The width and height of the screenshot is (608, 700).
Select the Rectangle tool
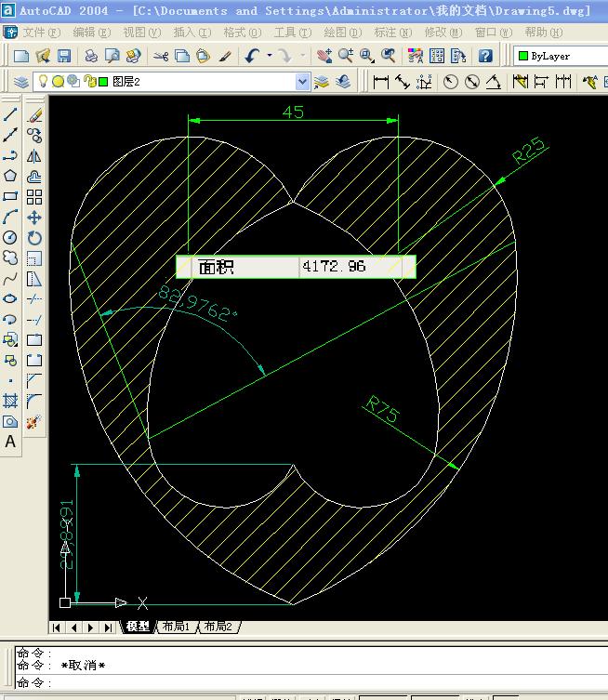pos(10,196)
